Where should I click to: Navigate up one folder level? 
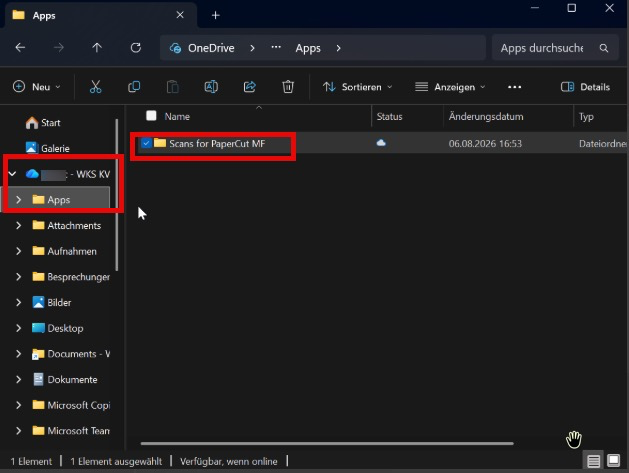[x=97, y=48]
